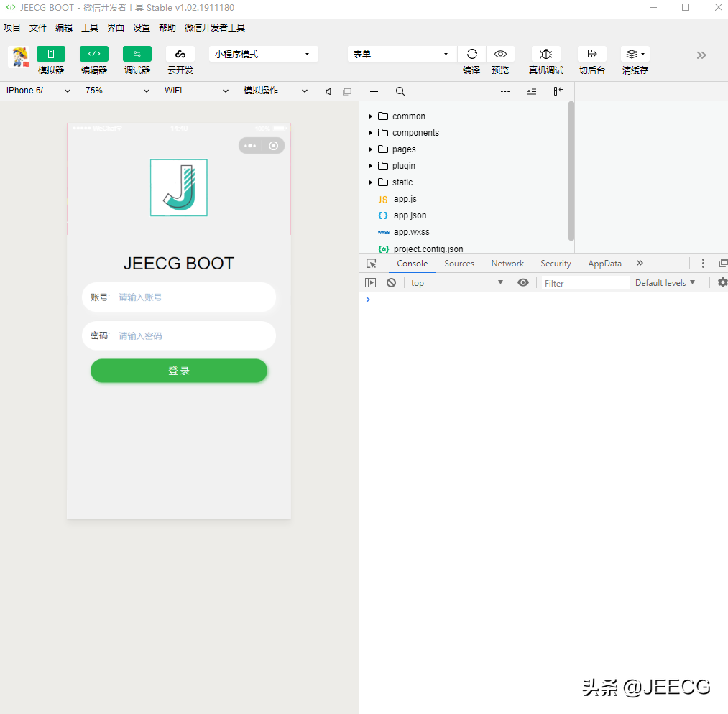Click the 密码 password input field
The image size is (728, 714).
tap(179, 336)
